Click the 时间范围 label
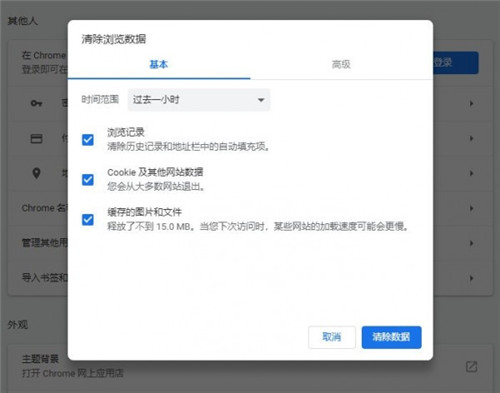This screenshot has height=393, width=500. (100, 99)
